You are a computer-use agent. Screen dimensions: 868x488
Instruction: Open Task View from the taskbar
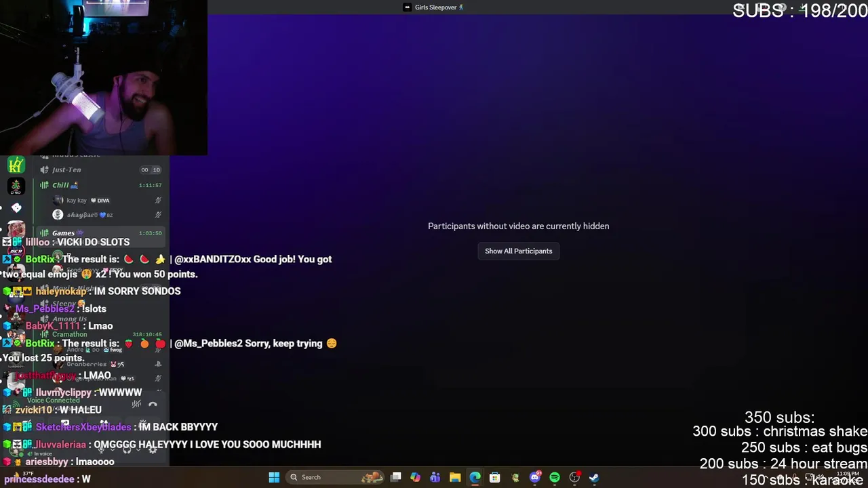[396, 477]
